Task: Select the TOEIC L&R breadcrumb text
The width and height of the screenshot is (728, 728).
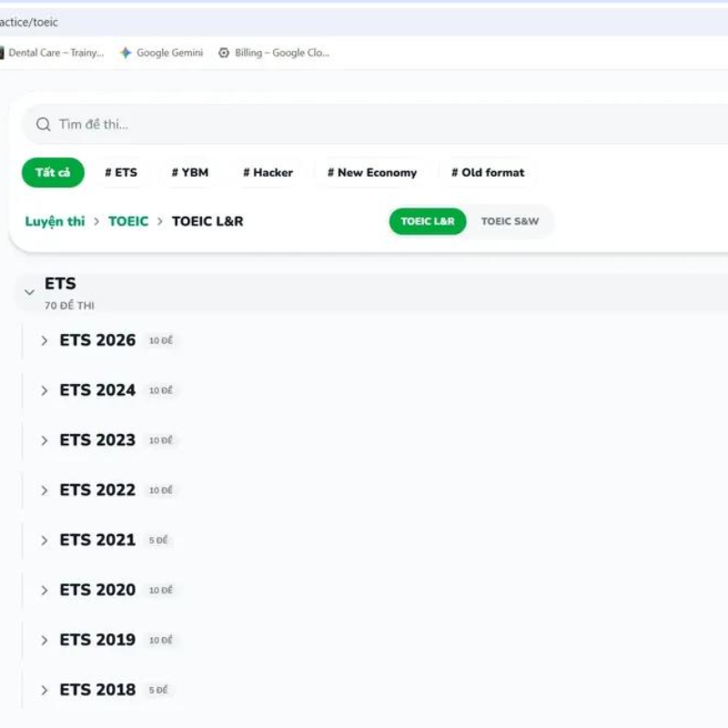Action: (x=207, y=221)
